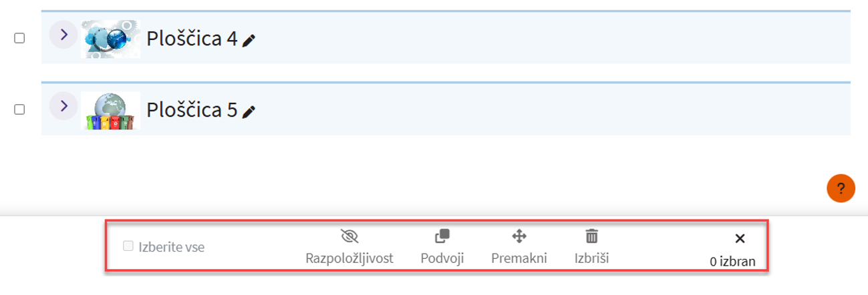Tick the checkbox for Ploščica 4
The height and width of the screenshot is (295, 868).
tap(20, 39)
